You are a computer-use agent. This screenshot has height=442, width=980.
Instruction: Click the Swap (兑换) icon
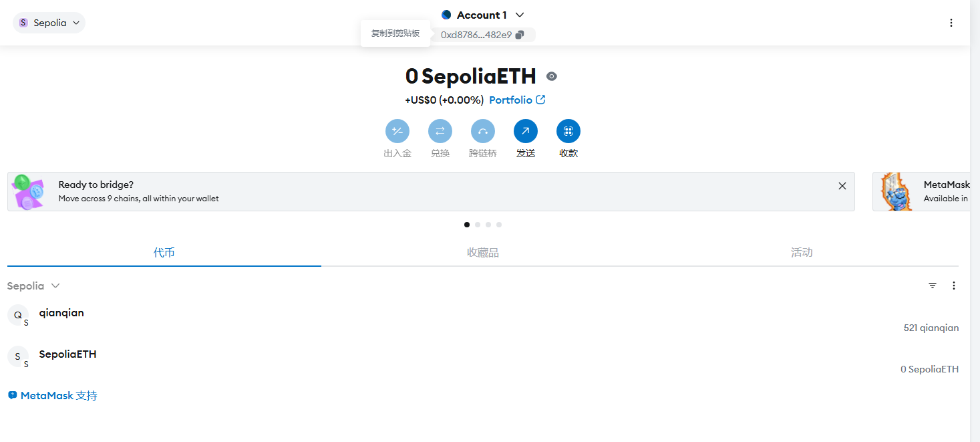(440, 131)
